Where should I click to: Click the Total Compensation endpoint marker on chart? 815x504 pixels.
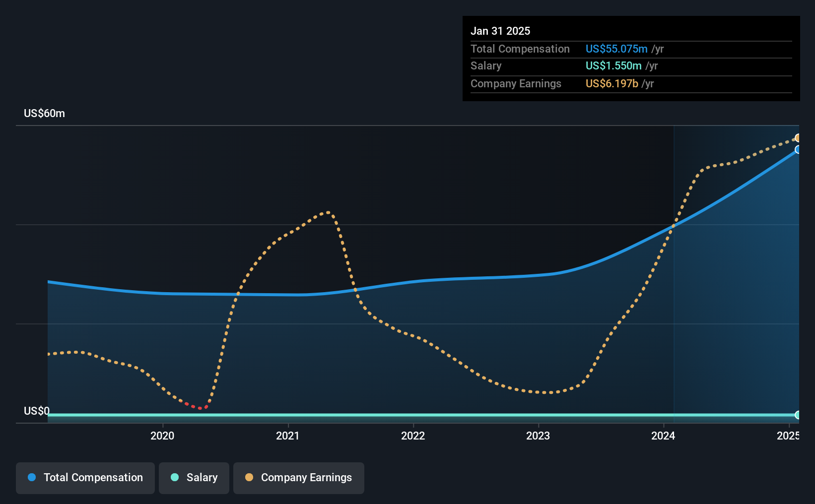click(x=798, y=149)
